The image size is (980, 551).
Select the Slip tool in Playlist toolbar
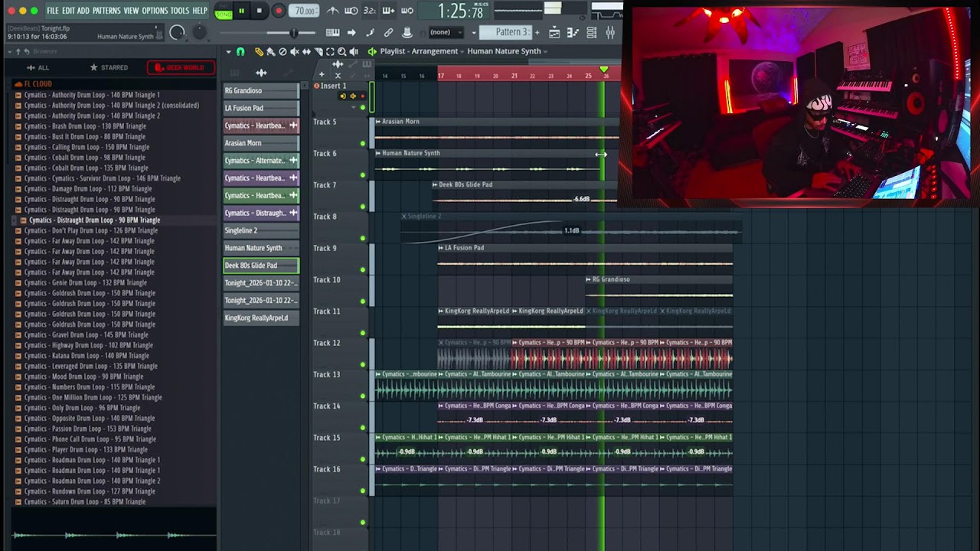pos(306,51)
